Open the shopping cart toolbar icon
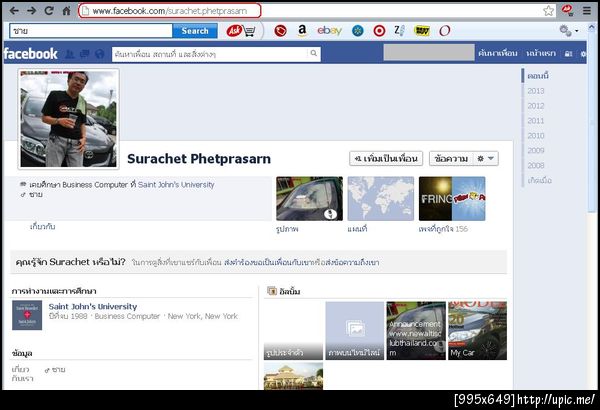Image resolution: width=600 pixels, height=410 pixels. point(249,31)
